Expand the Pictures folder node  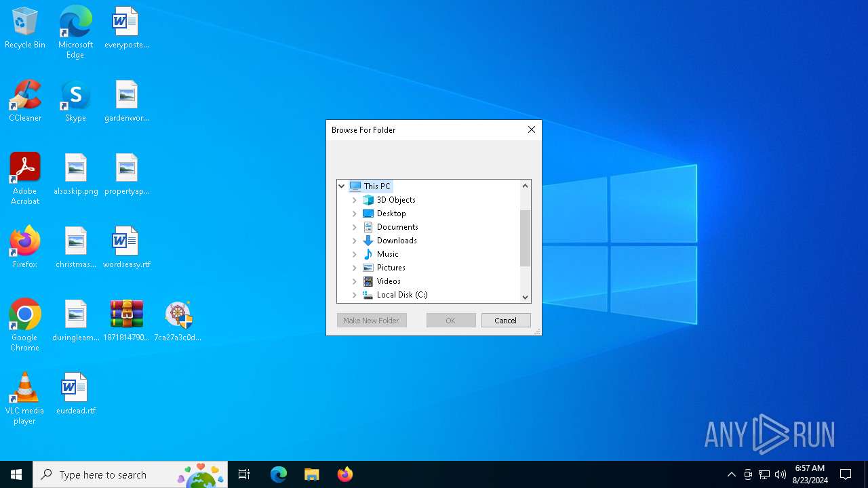(354, 268)
